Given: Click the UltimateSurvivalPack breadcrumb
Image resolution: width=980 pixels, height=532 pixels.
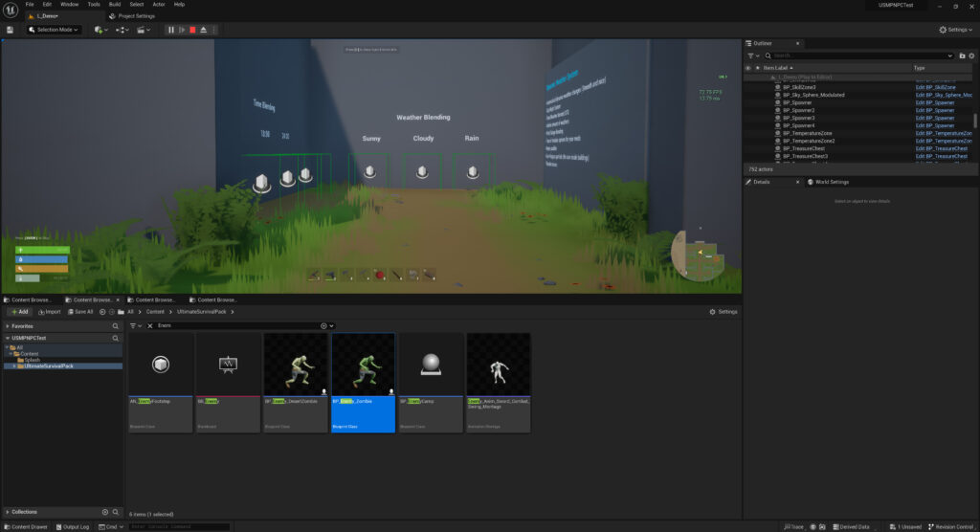Looking at the screenshot, I should click(x=201, y=312).
